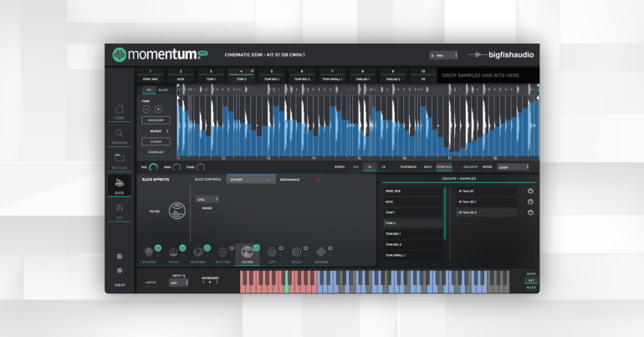Select the Reverb effect icon
This screenshot has width=644, height=337.
[321, 251]
